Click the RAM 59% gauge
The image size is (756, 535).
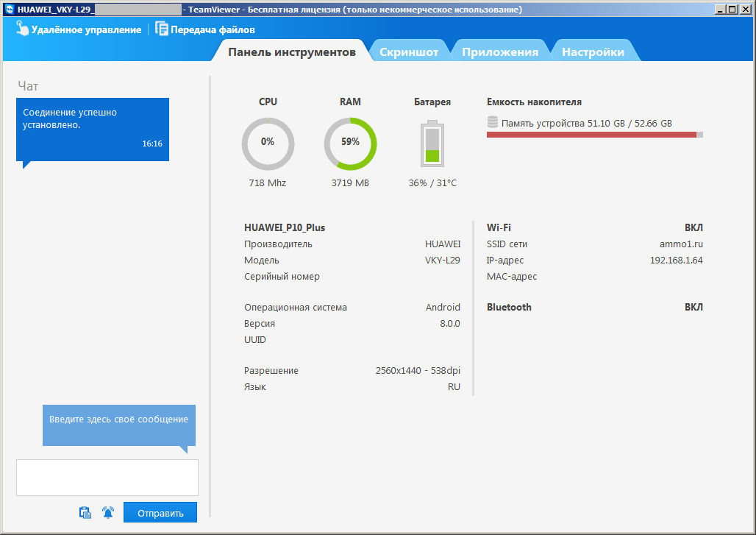[350, 144]
